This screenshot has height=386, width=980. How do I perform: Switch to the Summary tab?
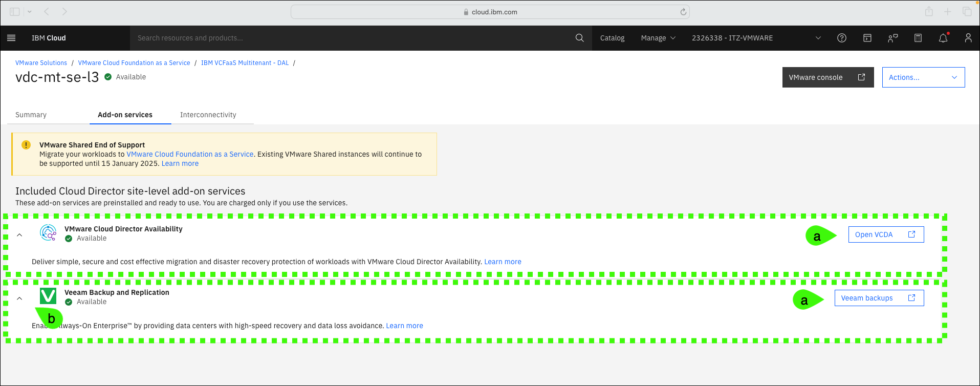click(x=31, y=115)
